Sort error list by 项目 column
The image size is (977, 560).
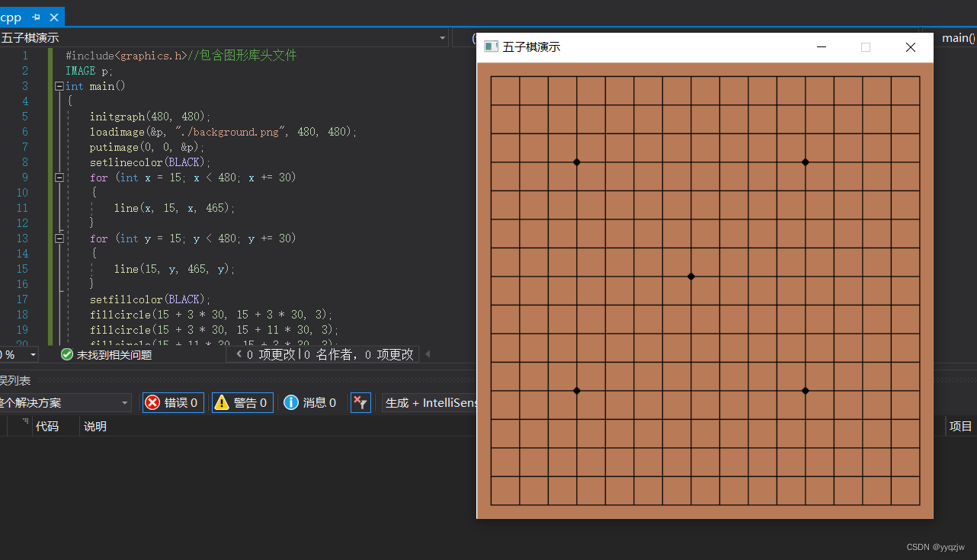pos(960,427)
